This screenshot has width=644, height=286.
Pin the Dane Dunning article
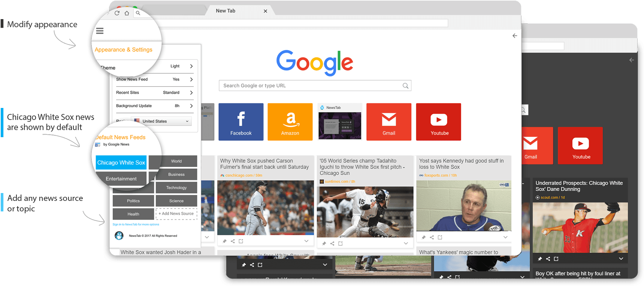click(x=540, y=259)
